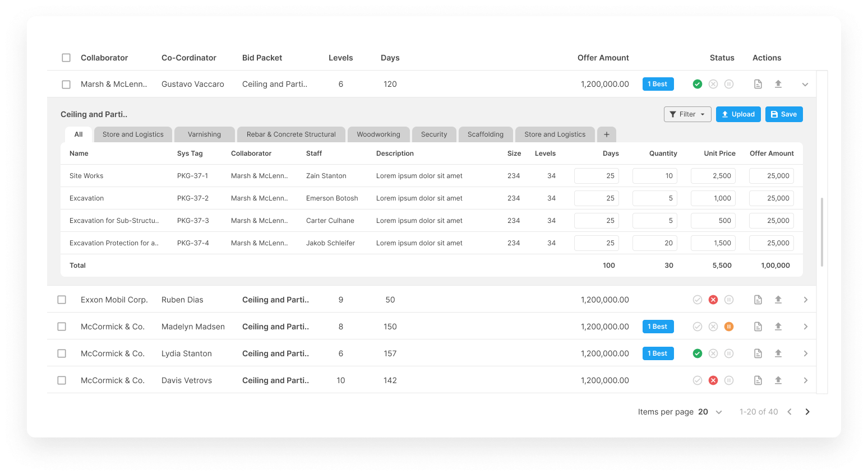Switch to the Varnishing tab
This screenshot has width=868, height=475.
[x=204, y=134]
